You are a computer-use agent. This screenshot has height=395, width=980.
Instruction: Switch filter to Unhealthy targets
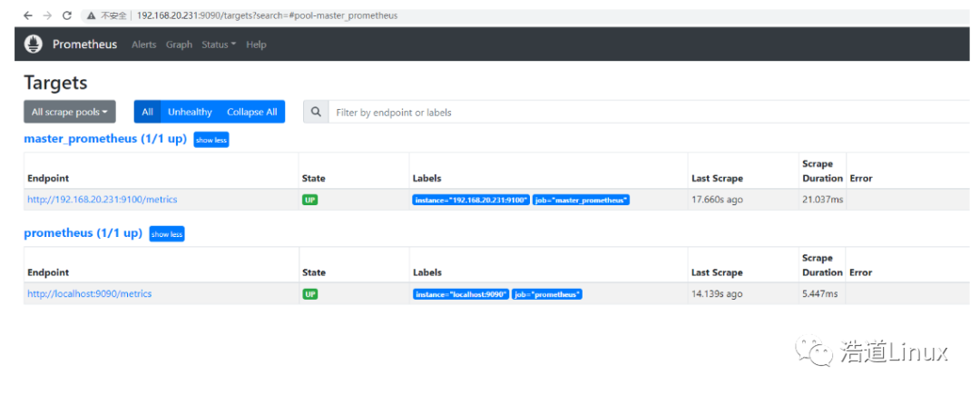pyautogui.click(x=190, y=112)
